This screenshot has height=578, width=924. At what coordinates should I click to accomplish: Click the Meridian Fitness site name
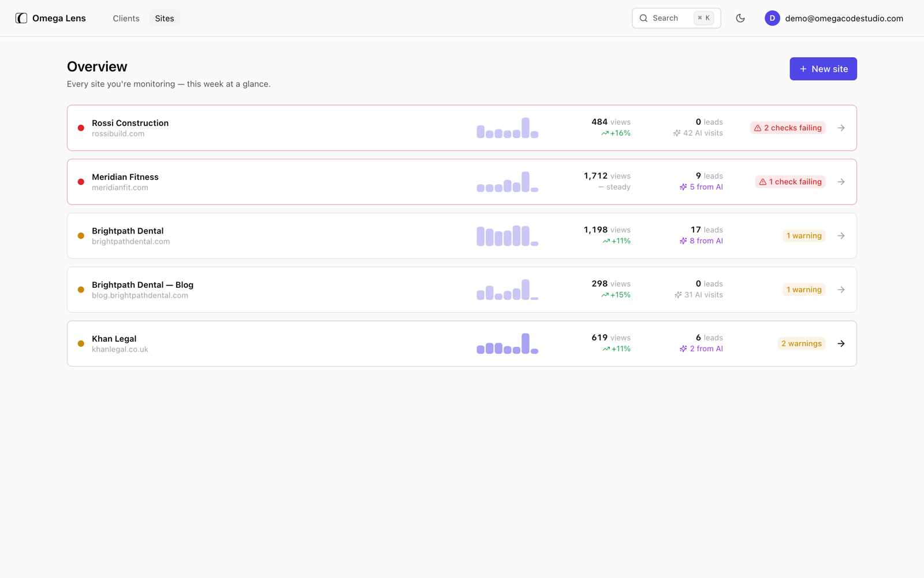point(125,177)
